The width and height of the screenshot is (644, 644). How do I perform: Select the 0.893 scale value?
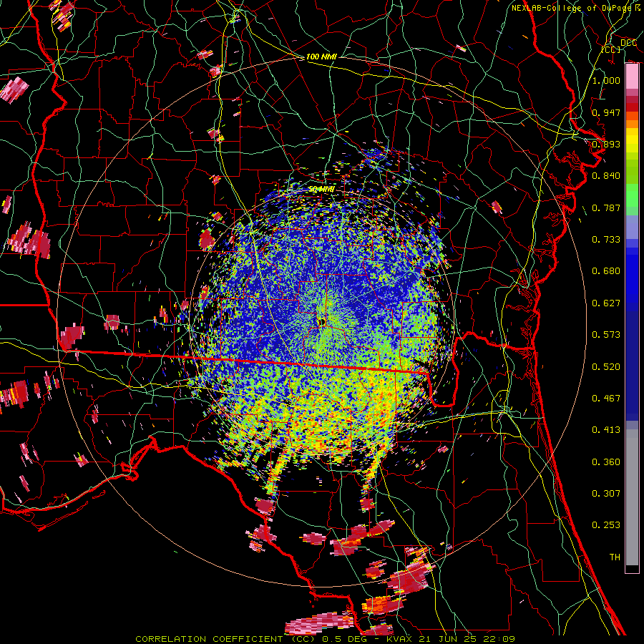(x=606, y=144)
